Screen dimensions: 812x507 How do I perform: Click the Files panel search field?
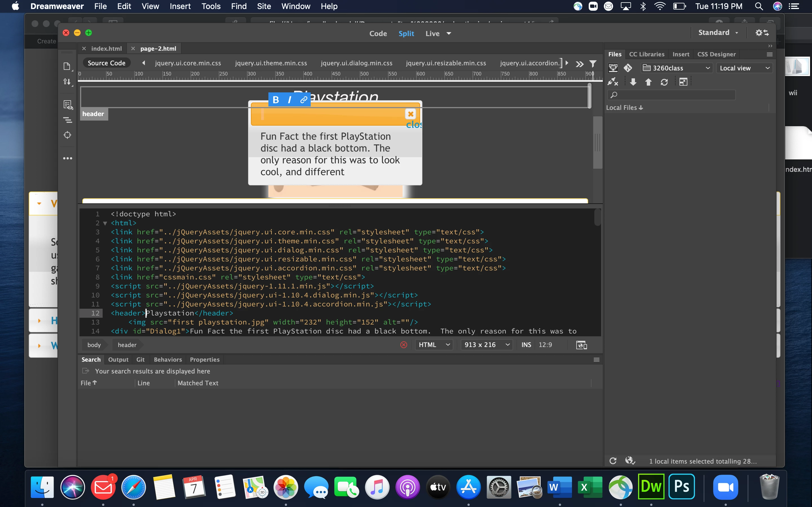671,95
